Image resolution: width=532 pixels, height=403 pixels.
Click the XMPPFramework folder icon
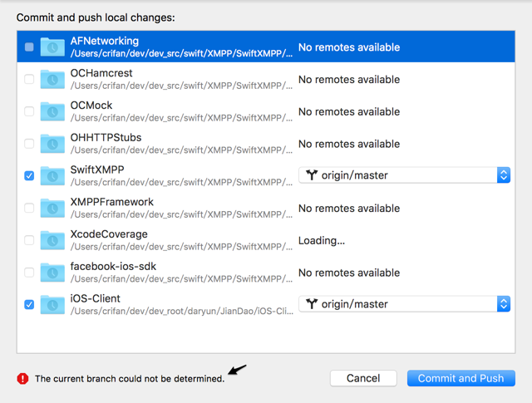click(52, 208)
